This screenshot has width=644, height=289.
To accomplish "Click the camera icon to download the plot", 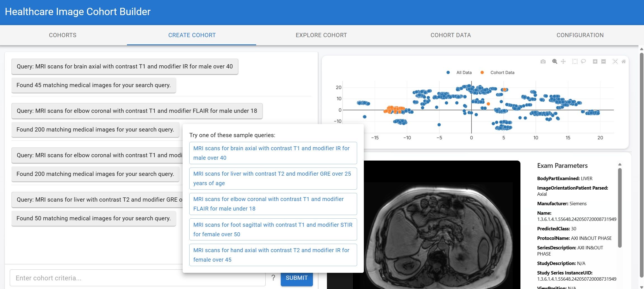I will (543, 61).
